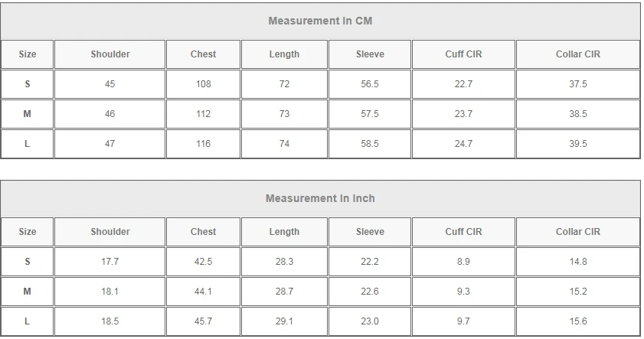Select the Chest header in the Inch table
644x339 pixels.
203,232
